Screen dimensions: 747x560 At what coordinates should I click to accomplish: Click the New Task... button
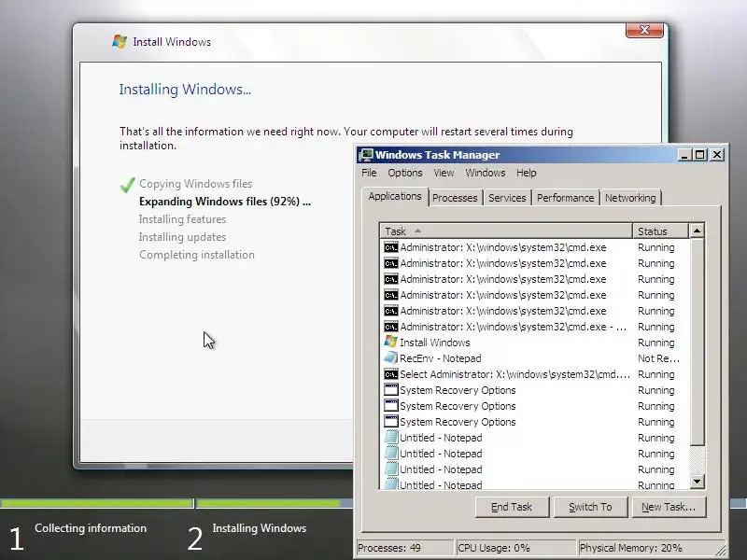coord(669,507)
